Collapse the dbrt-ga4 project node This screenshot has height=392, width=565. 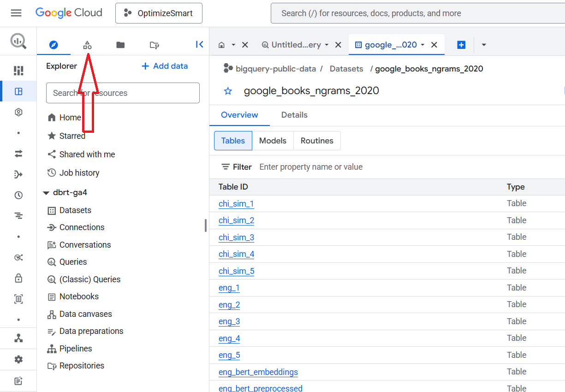pyautogui.click(x=46, y=193)
